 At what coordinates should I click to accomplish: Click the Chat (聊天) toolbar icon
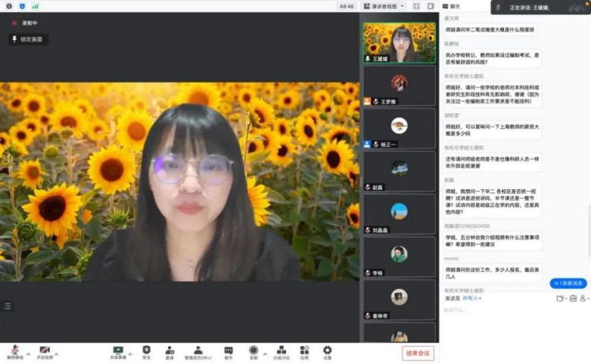(228, 351)
